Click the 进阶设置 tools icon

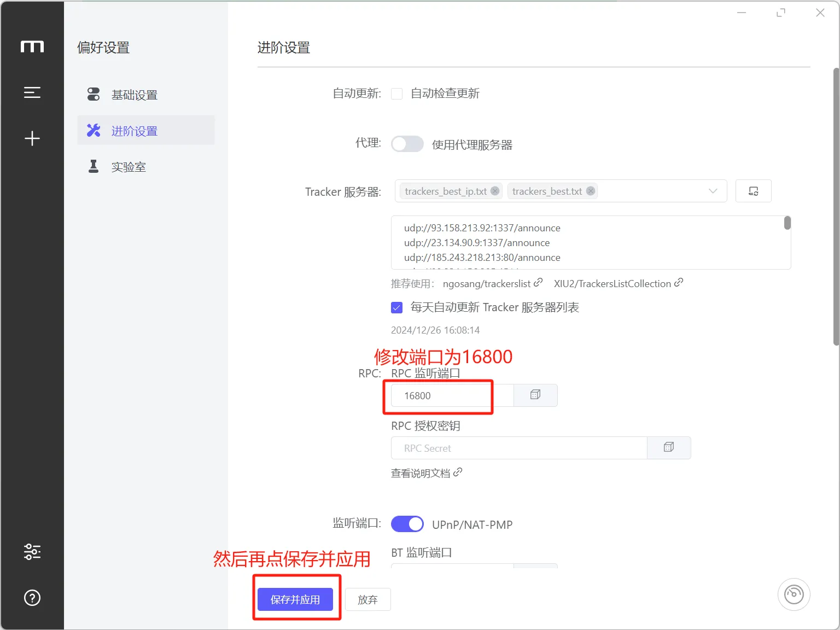(x=94, y=130)
